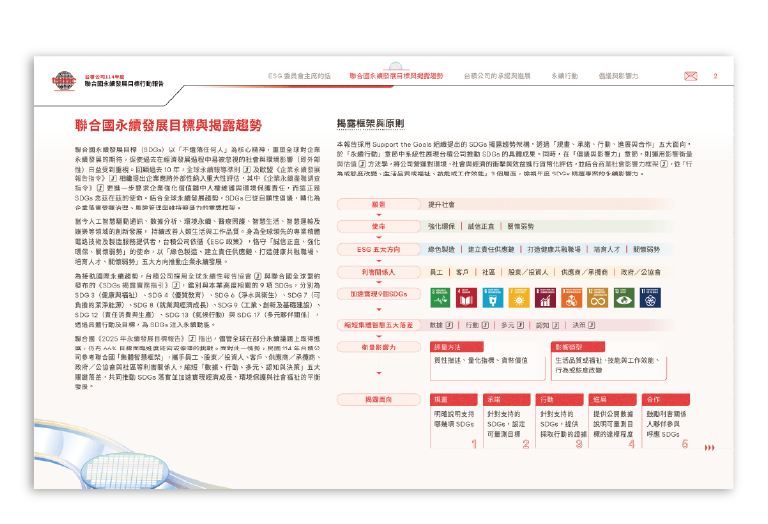
Task: Click the tsmc logo in the header
Action: click(x=64, y=80)
